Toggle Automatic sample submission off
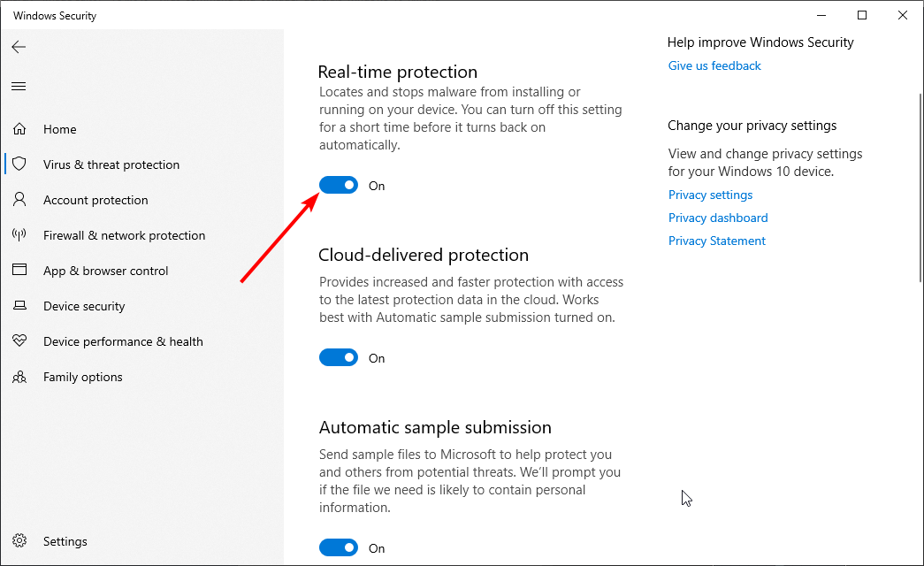Screen dimensions: 924x566 338,547
